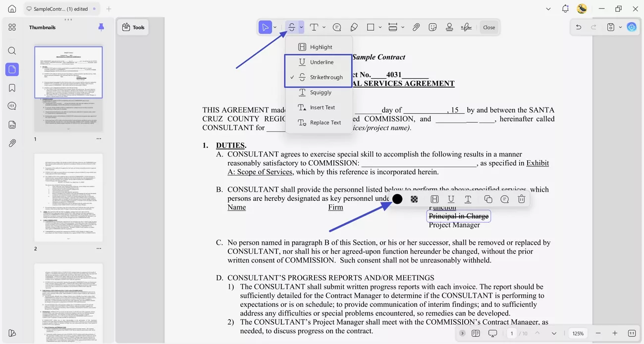This screenshot has width=644, height=344.
Task: Open search in the left sidebar
Action: [x=12, y=50]
